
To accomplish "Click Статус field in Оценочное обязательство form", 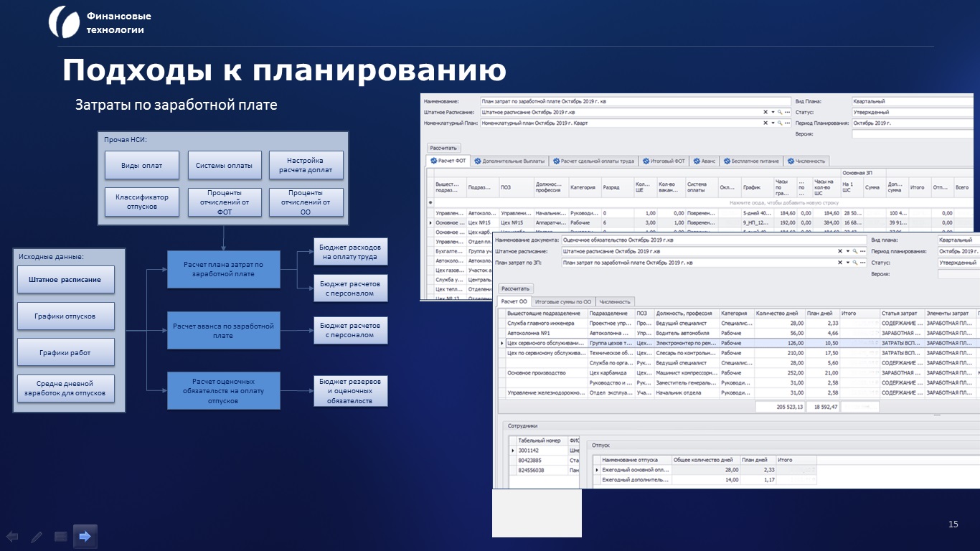I will point(958,263).
